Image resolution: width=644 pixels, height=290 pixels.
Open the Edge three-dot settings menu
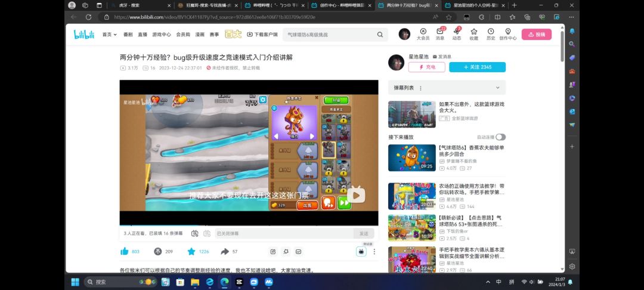point(571,17)
